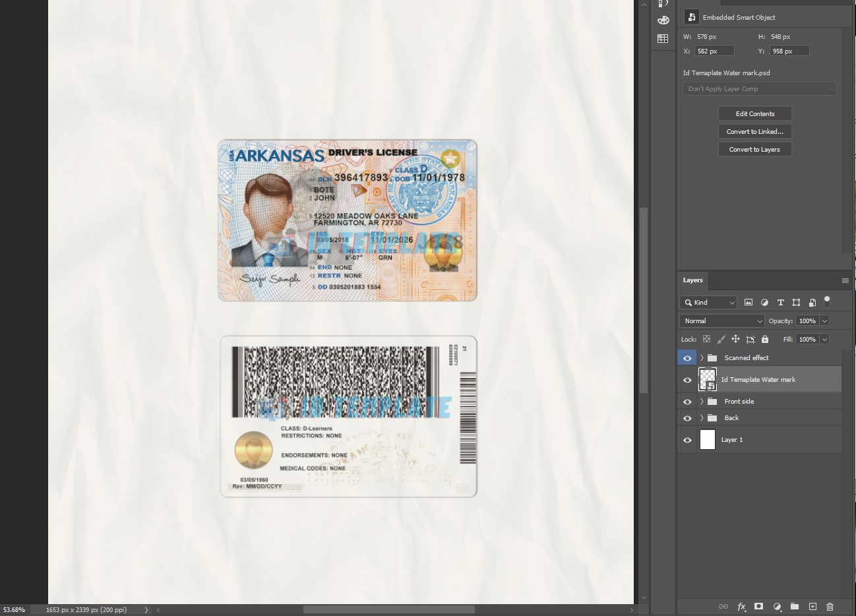
Task: Toggle visibility of Back group
Action: [x=687, y=417]
